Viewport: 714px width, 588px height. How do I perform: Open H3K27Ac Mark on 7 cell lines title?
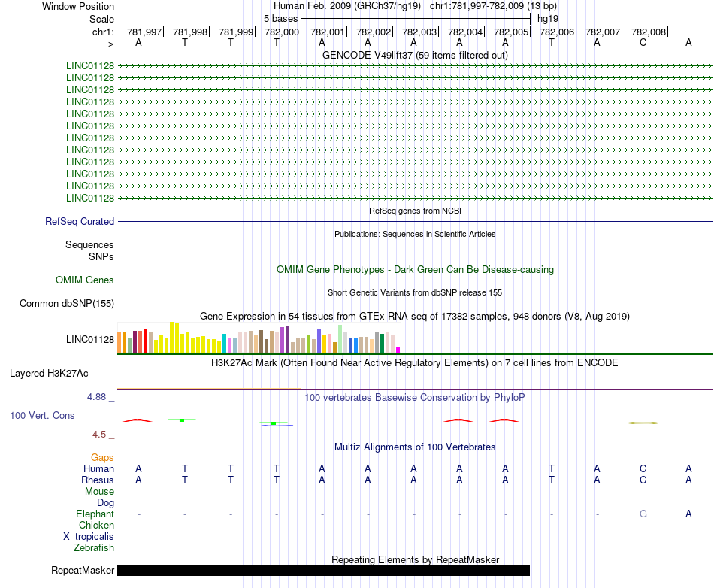(x=415, y=363)
